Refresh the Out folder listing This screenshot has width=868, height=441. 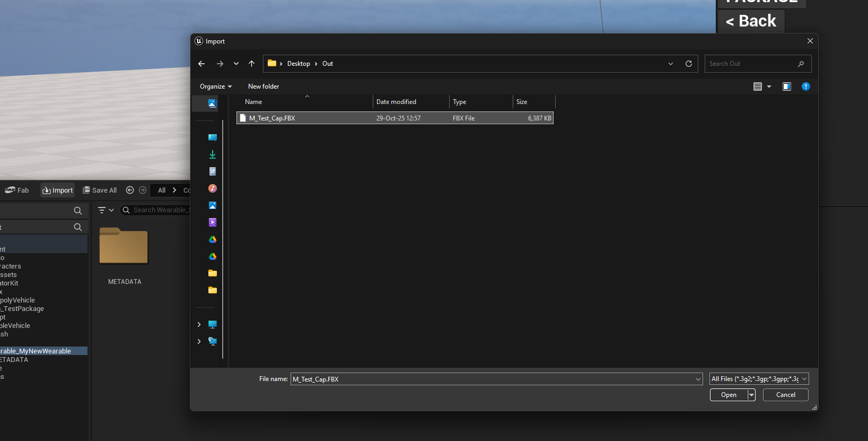pyautogui.click(x=689, y=64)
